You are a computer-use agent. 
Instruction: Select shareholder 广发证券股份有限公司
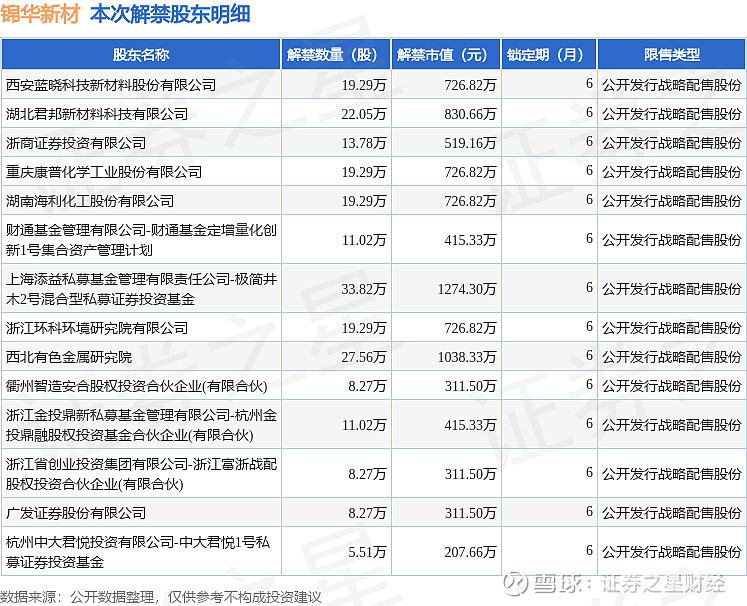76,513
